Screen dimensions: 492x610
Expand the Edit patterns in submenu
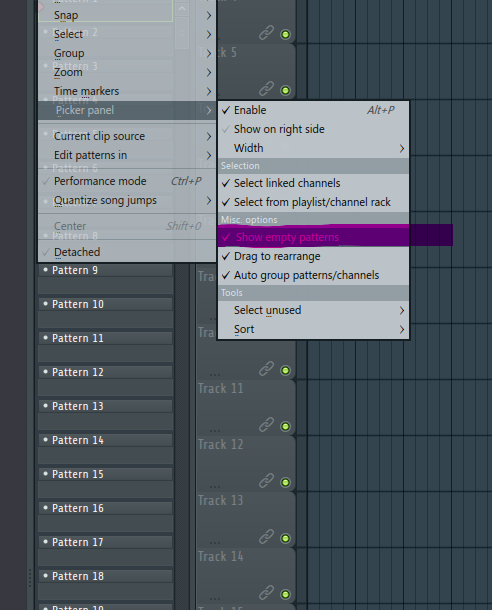[127, 155]
